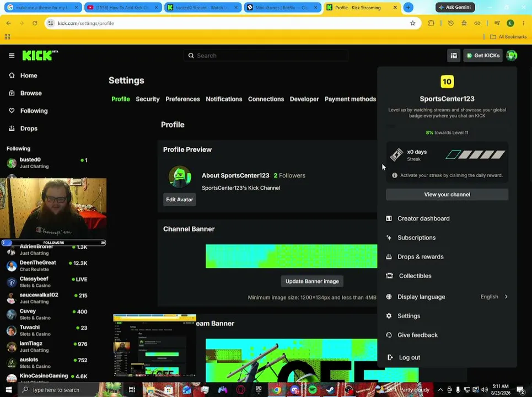Expand Display language English chevron
The height and width of the screenshot is (397, 532).
(x=506, y=297)
